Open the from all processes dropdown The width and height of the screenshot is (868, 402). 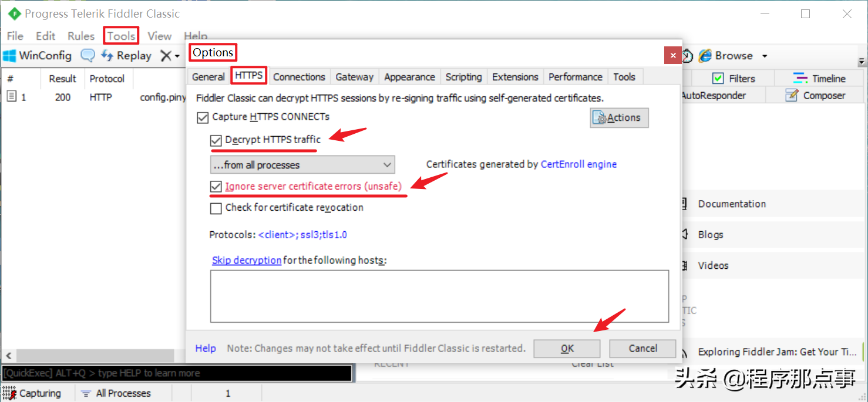[302, 165]
